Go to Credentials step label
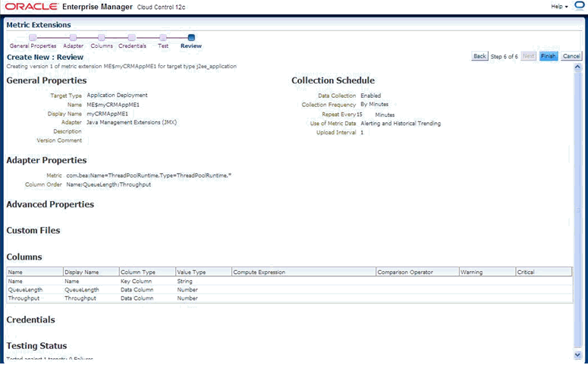The width and height of the screenshot is (588, 365). coord(132,46)
